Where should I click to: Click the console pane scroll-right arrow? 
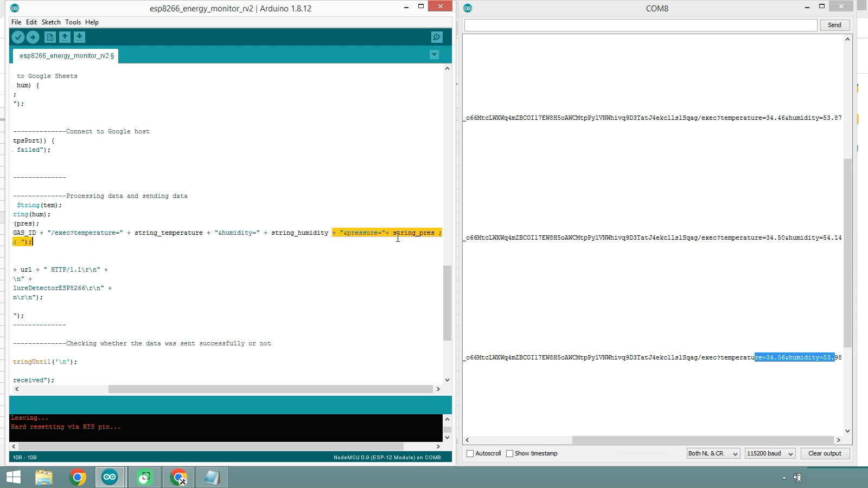click(x=438, y=446)
